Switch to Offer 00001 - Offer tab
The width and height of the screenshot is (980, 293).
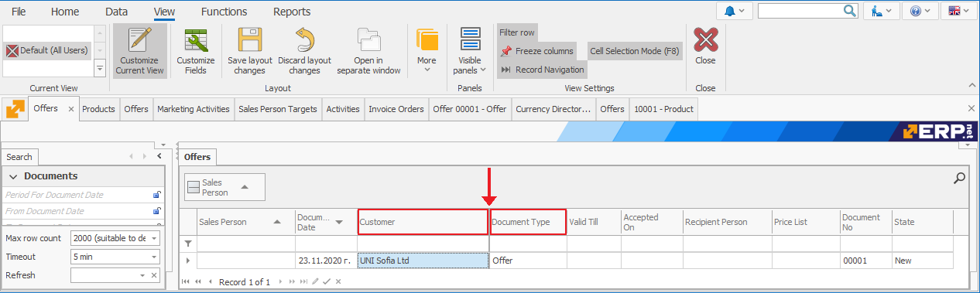click(x=470, y=109)
